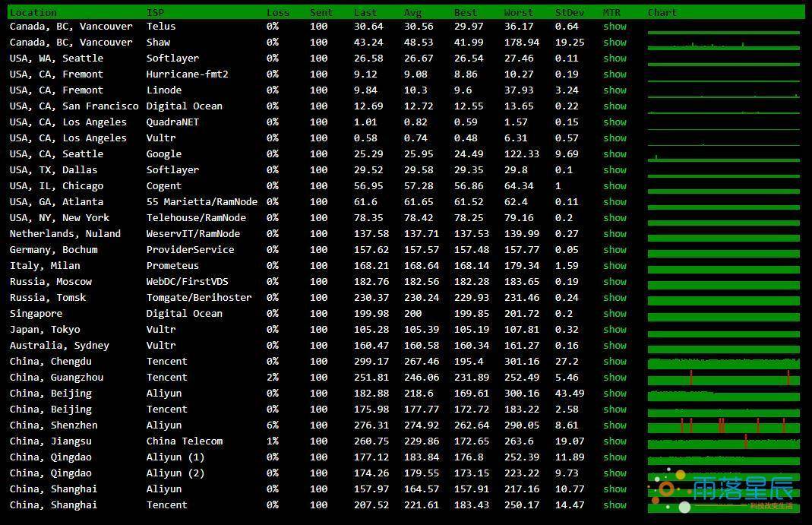
Task: Click ISP name 'Hurricane-fmt2'
Action: (x=187, y=74)
